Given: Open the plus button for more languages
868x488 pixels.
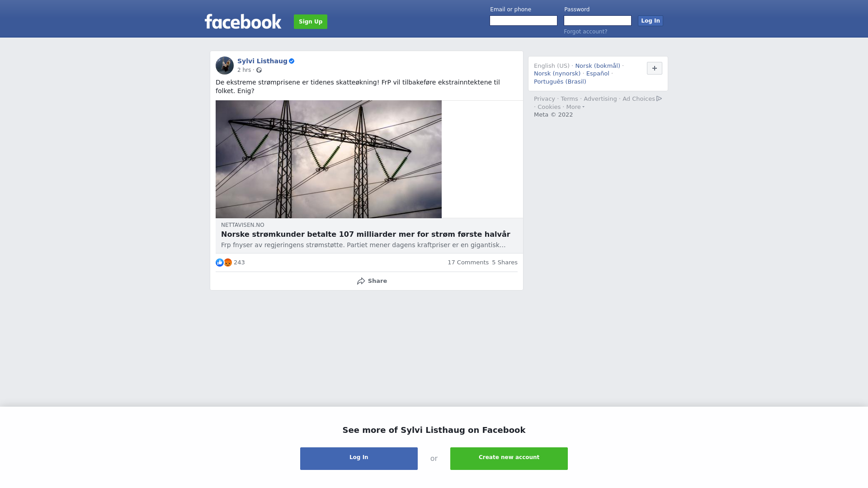Looking at the screenshot, I should [655, 68].
